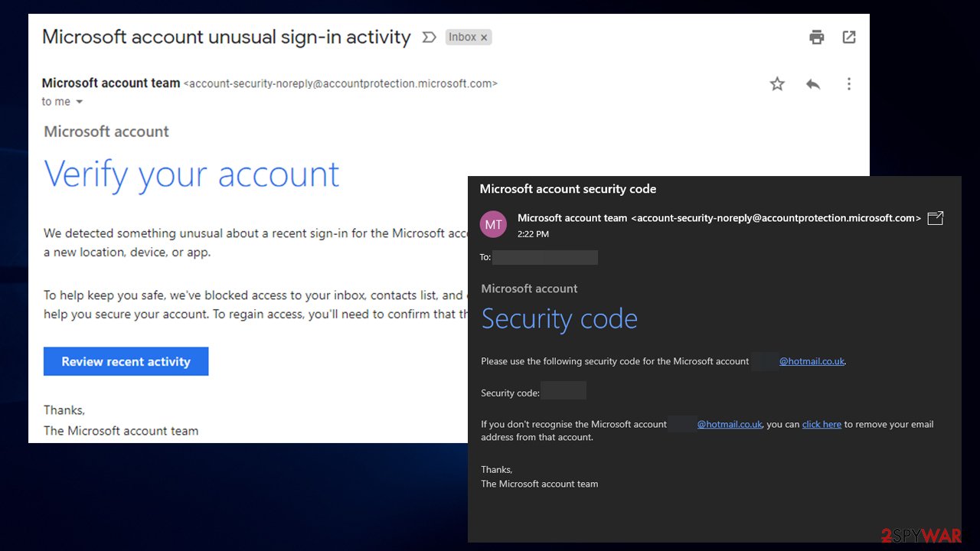Click 'Verify your account' heading
This screenshot has width=980, height=551.
click(x=191, y=174)
